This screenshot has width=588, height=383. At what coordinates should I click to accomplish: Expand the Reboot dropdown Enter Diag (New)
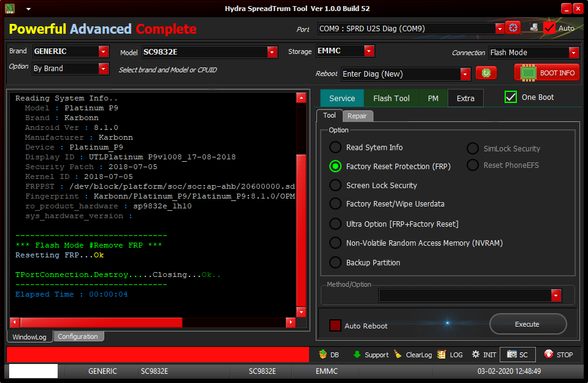(465, 74)
